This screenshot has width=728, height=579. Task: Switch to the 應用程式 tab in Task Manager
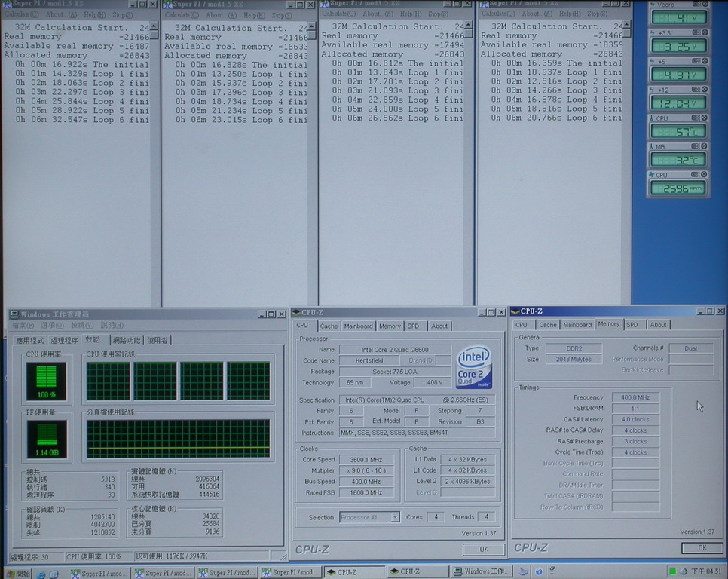30,340
